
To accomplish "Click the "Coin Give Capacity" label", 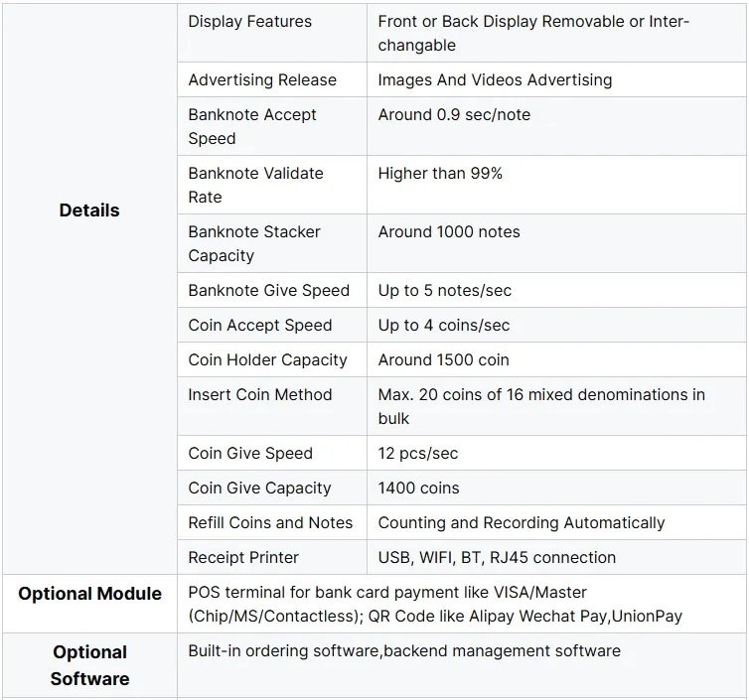I will (259, 489).
